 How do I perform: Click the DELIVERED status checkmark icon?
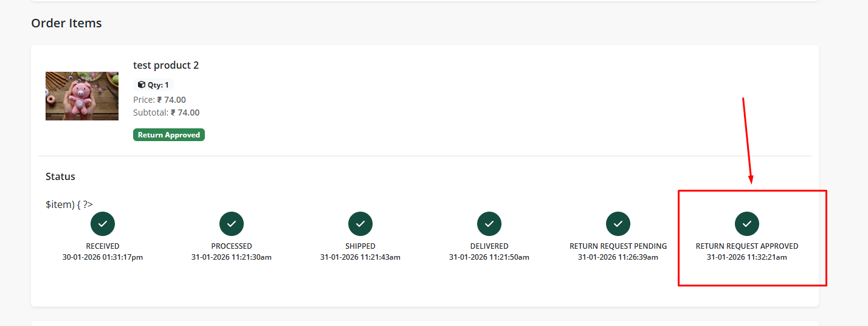(489, 224)
